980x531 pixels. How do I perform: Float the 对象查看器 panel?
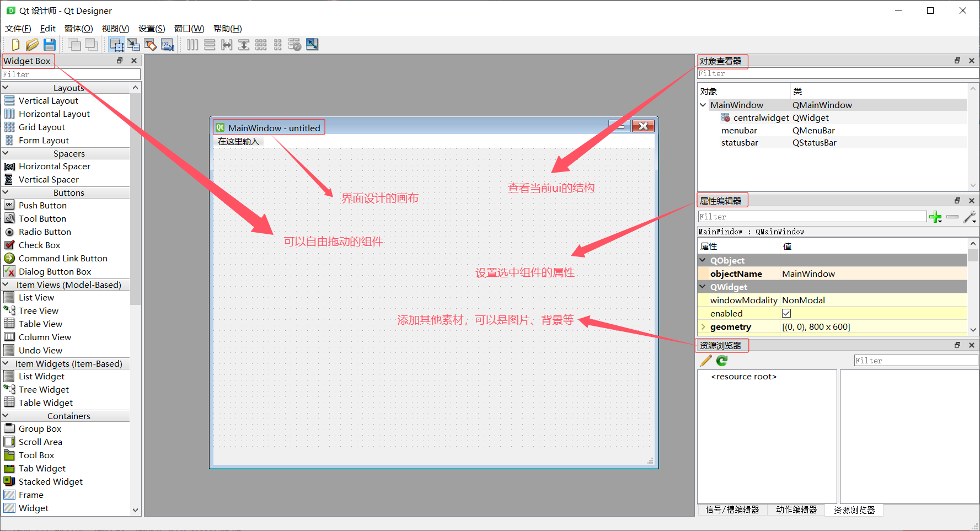957,61
